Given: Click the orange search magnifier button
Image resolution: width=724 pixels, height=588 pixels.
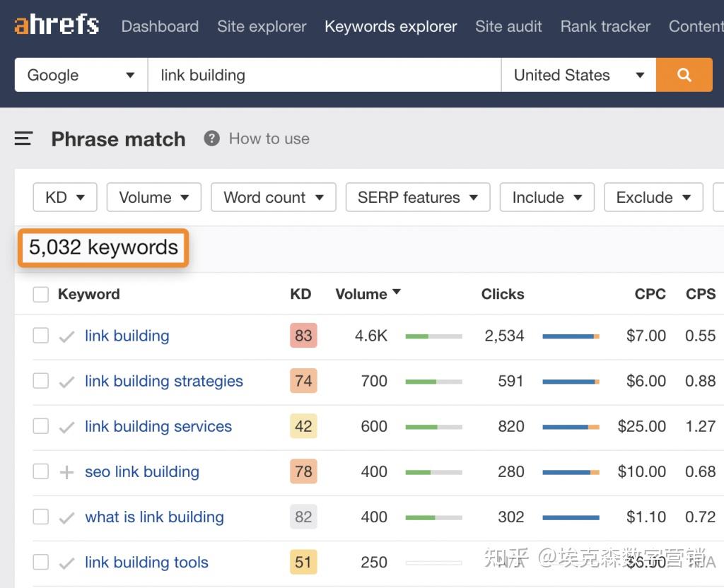Looking at the screenshot, I should 684,75.
